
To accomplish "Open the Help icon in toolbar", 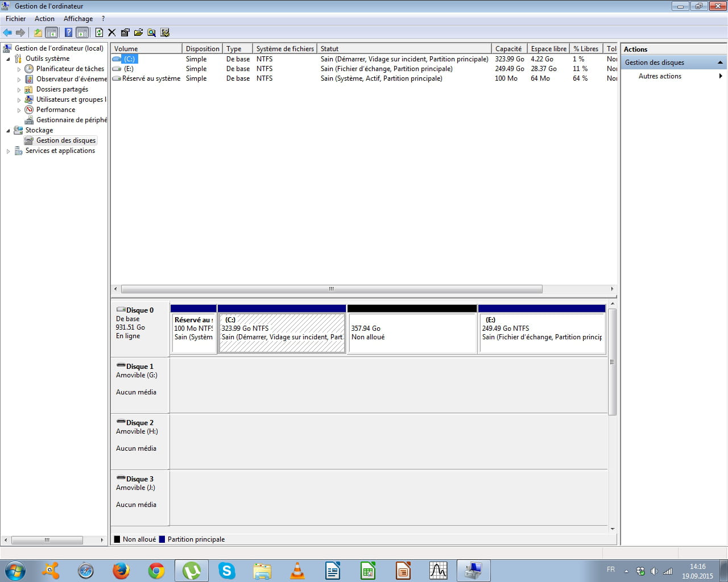I will coord(68,32).
